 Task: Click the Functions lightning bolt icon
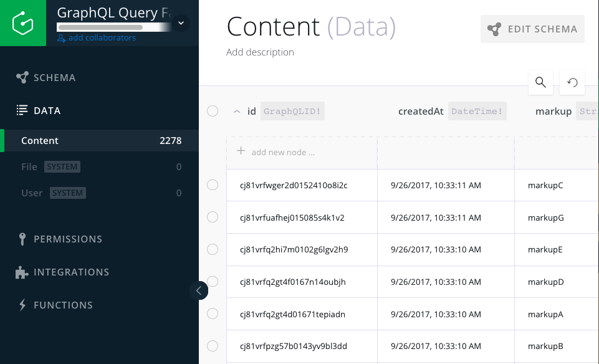[x=22, y=305]
